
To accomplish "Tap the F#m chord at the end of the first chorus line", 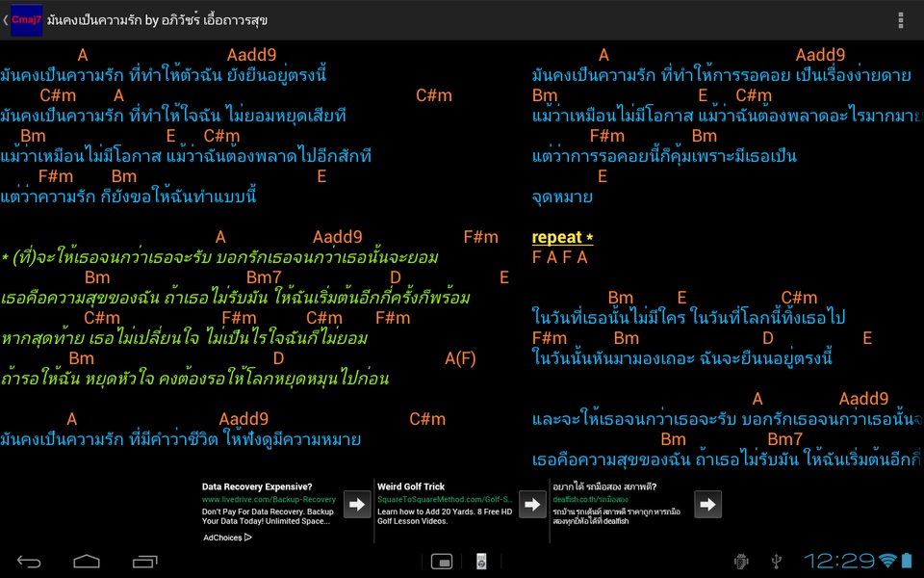I will (x=481, y=237).
